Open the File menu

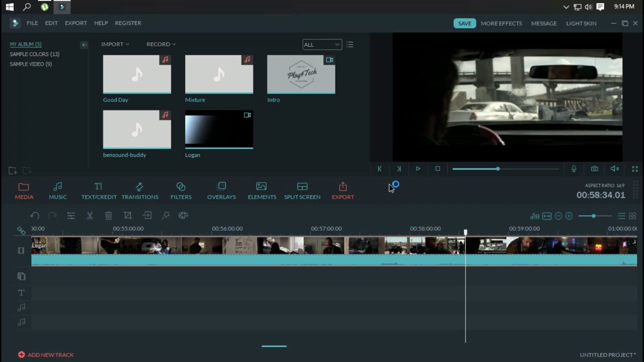coord(32,23)
